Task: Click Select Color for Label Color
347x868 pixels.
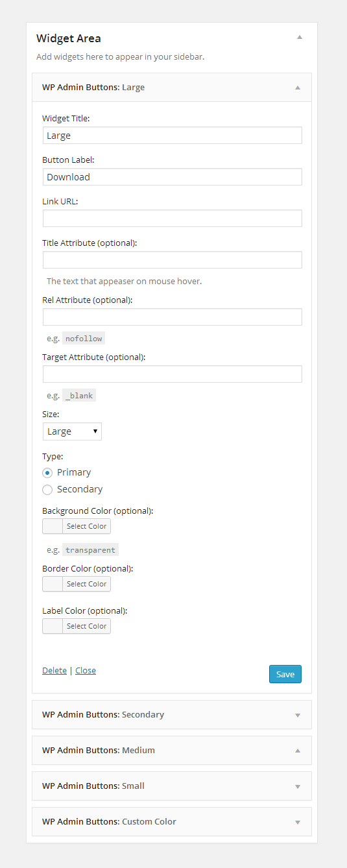Action: (87, 626)
